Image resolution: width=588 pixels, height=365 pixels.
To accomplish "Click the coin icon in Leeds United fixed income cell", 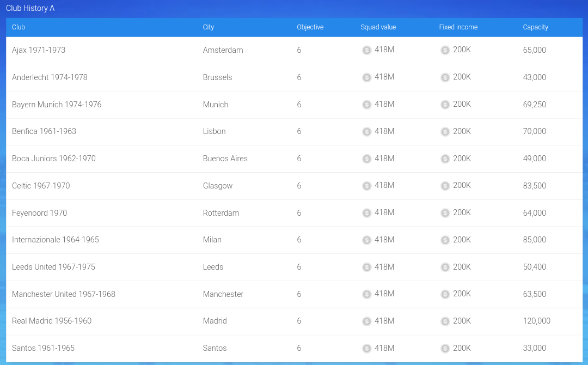I will (445, 267).
